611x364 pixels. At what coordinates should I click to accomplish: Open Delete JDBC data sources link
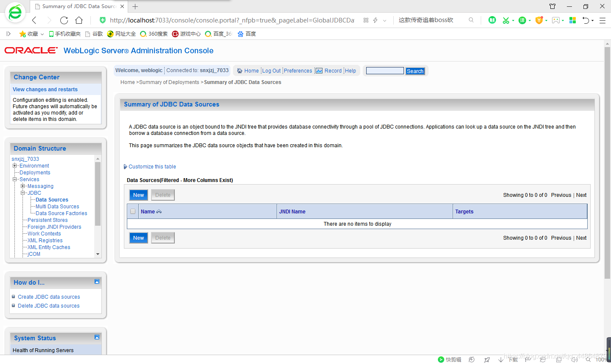[49, 306]
